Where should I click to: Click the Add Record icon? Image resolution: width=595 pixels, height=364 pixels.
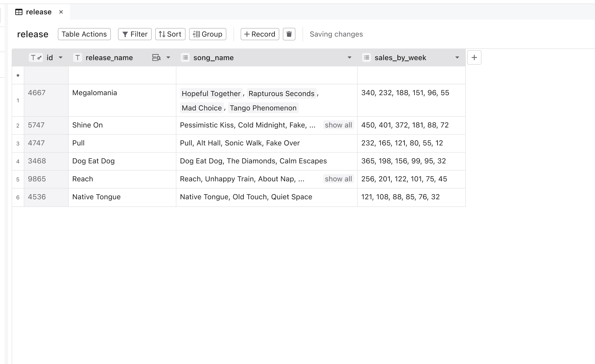pos(259,34)
